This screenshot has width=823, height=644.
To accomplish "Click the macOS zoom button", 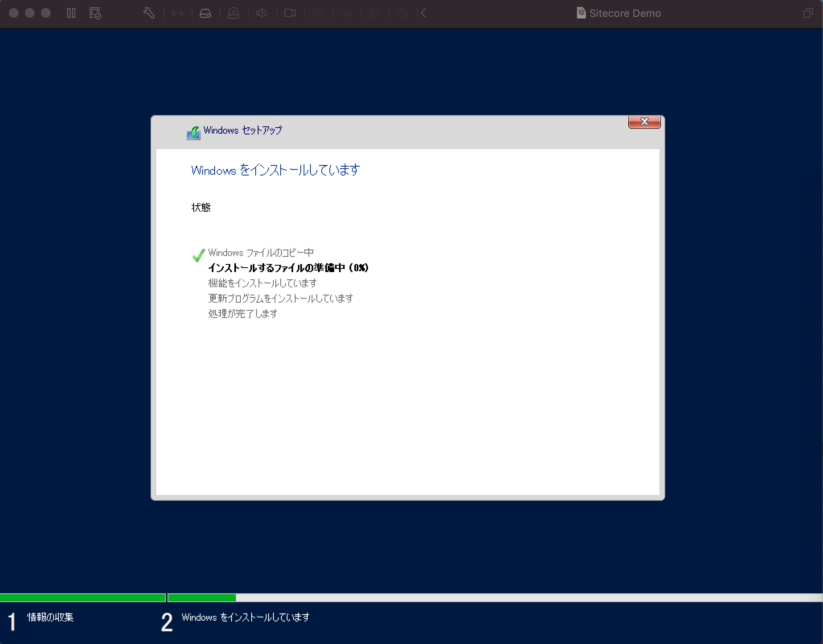I will tap(46, 13).
